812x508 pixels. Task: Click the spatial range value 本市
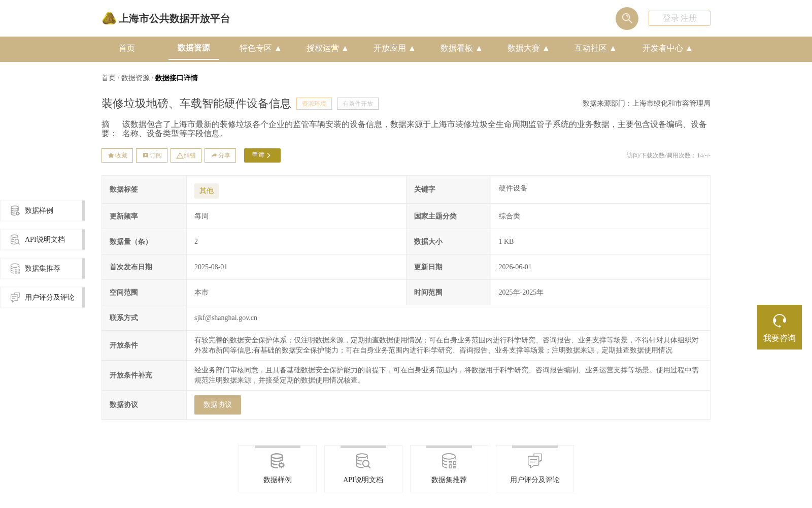tap(201, 293)
